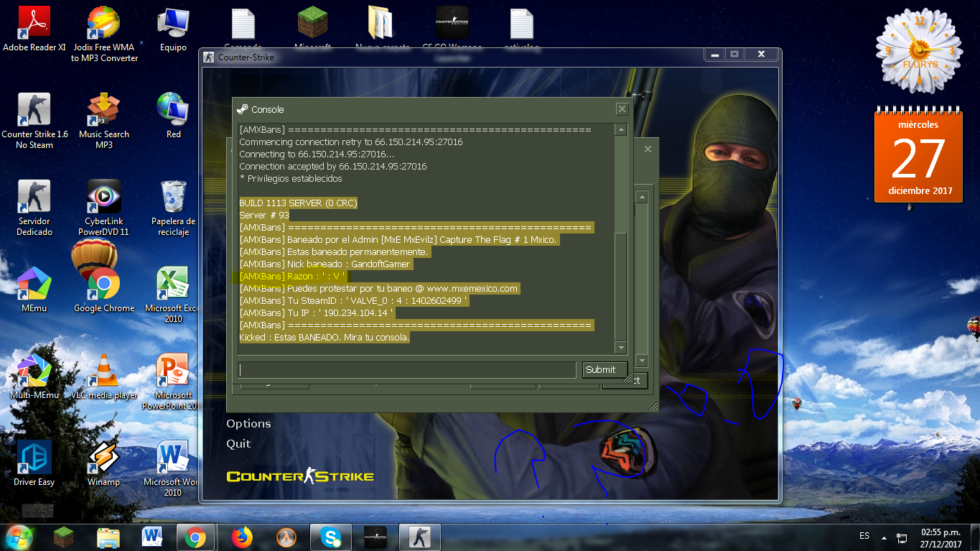Click Console scrollbar down arrow

point(620,348)
